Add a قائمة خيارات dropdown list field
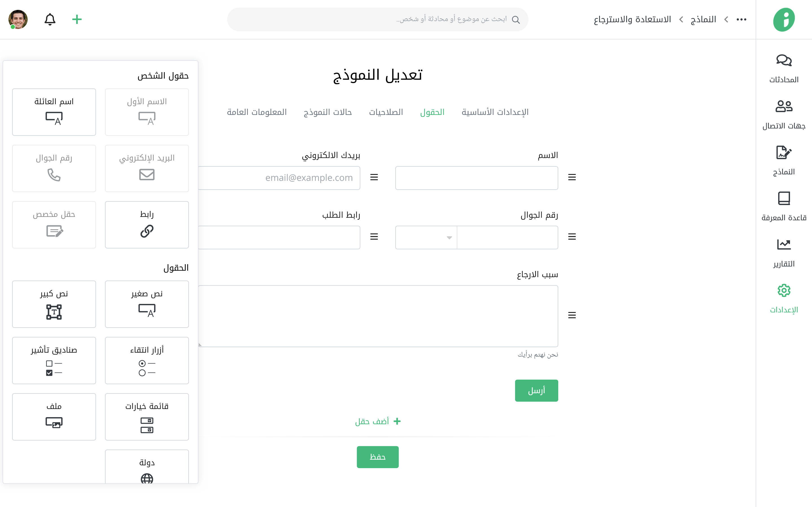The height and width of the screenshot is (507, 812). click(147, 417)
